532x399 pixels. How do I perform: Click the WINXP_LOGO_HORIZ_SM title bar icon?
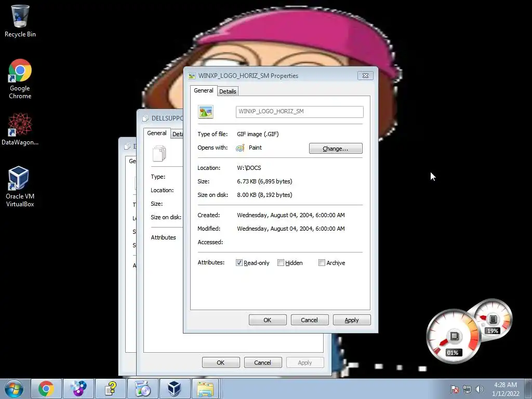(x=192, y=76)
